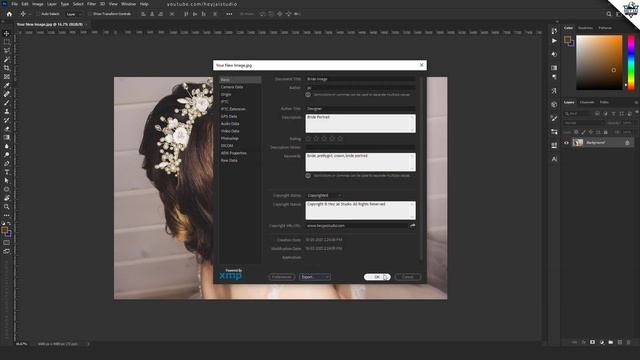Select the Dodge tool
Viewport: 640px width, 360px height.
coord(7,155)
